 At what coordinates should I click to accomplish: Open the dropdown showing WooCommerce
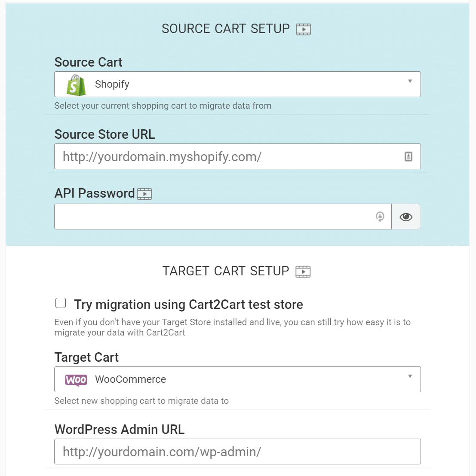click(x=237, y=379)
